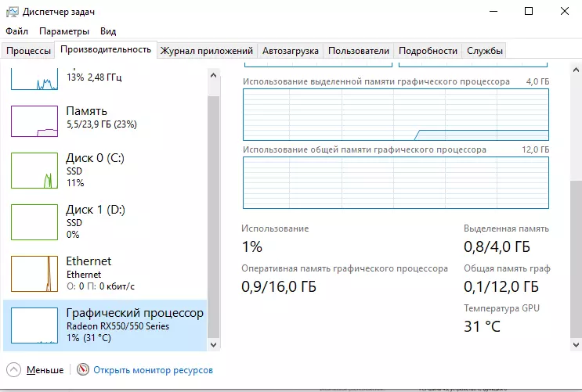Open the Файл menu
Screen dimensions: 582x392
click(x=16, y=31)
